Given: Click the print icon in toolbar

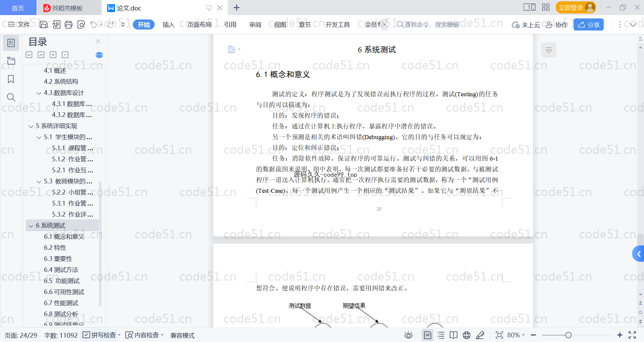Looking at the screenshot, I should pyautogui.click(x=68, y=24).
